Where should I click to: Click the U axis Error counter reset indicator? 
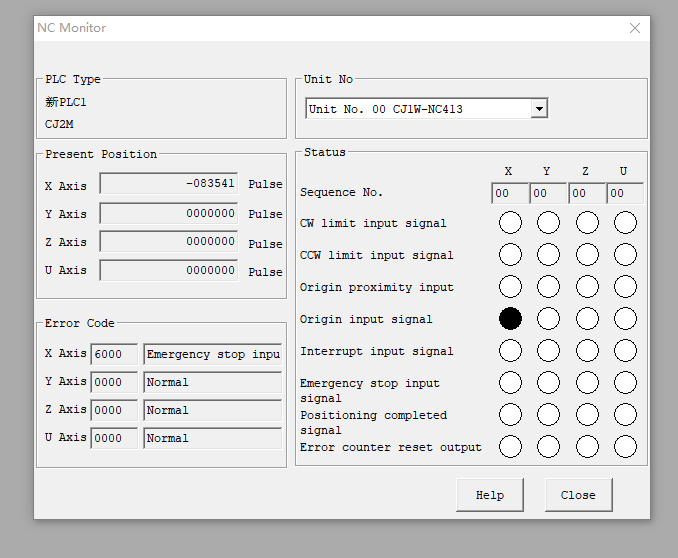tap(625, 447)
